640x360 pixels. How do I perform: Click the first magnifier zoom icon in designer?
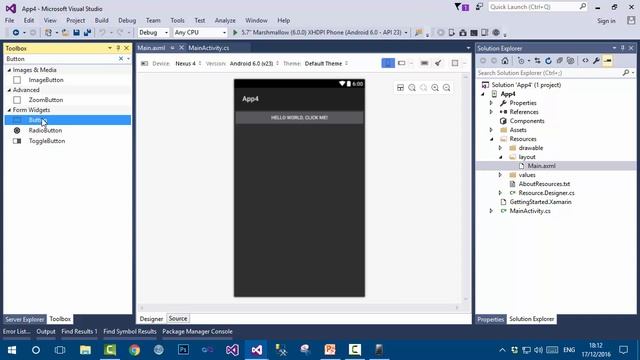(412, 88)
